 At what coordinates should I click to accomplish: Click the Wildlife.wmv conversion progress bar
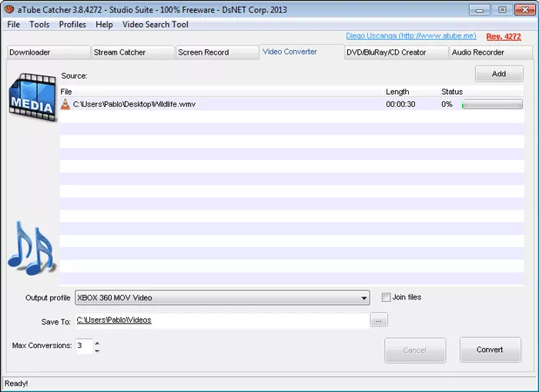coord(492,104)
